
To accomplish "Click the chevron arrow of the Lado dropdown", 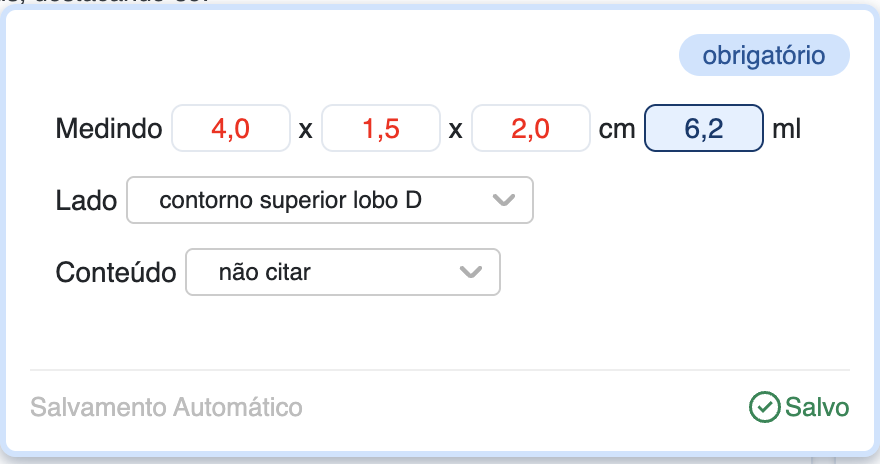I will pos(505,201).
